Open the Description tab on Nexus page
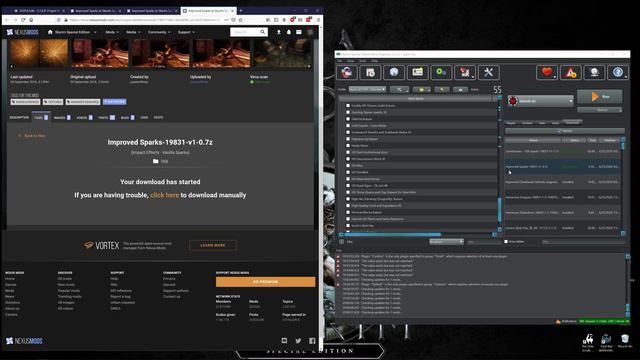 tap(19, 118)
